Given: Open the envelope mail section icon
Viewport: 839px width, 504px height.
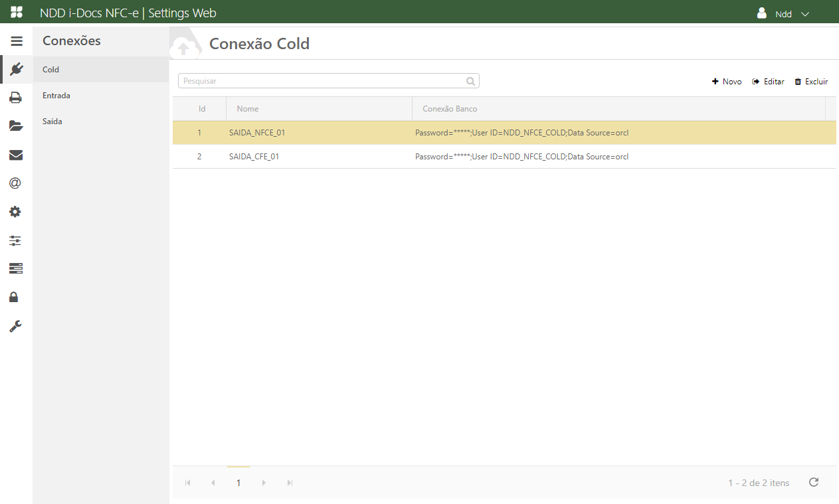Looking at the screenshot, I should (x=16, y=155).
